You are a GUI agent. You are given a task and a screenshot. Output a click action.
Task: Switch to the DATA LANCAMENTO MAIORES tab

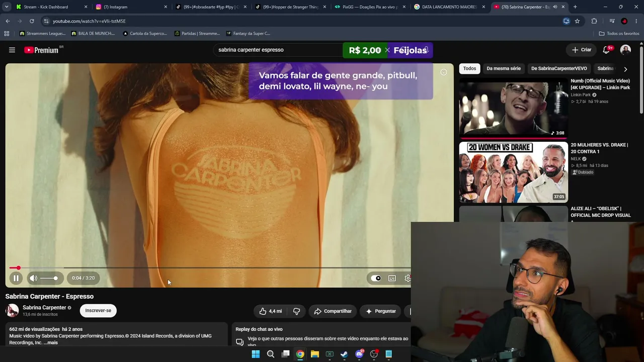449,7
